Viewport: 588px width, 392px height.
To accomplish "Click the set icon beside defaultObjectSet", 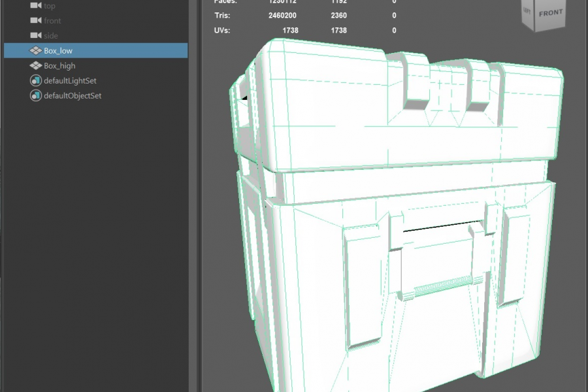I will (x=36, y=95).
